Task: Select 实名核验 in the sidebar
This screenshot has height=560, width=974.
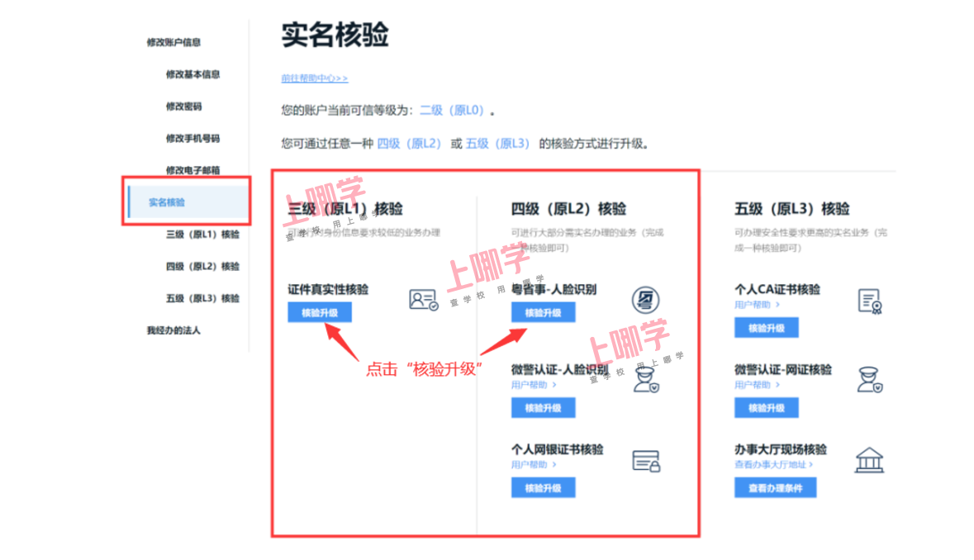Action: point(167,202)
